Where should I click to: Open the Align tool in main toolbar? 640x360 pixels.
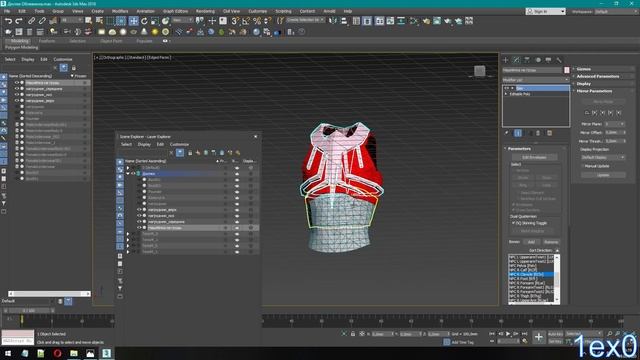pyautogui.click(x=344, y=21)
